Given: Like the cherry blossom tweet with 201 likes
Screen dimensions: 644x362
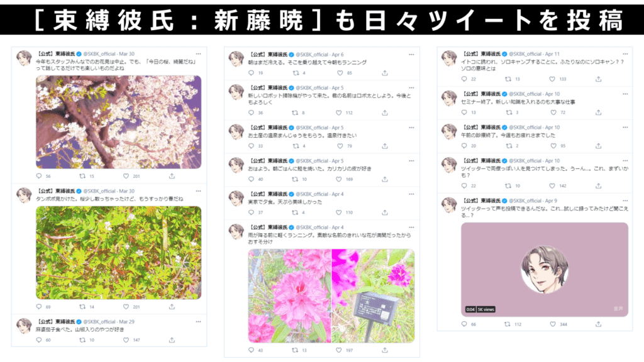Looking at the screenshot, I should [126, 176].
